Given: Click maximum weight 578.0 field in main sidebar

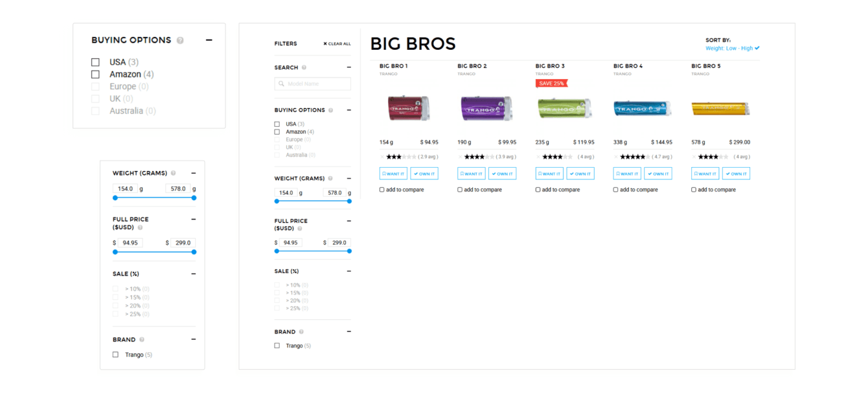Looking at the screenshot, I should tap(334, 193).
